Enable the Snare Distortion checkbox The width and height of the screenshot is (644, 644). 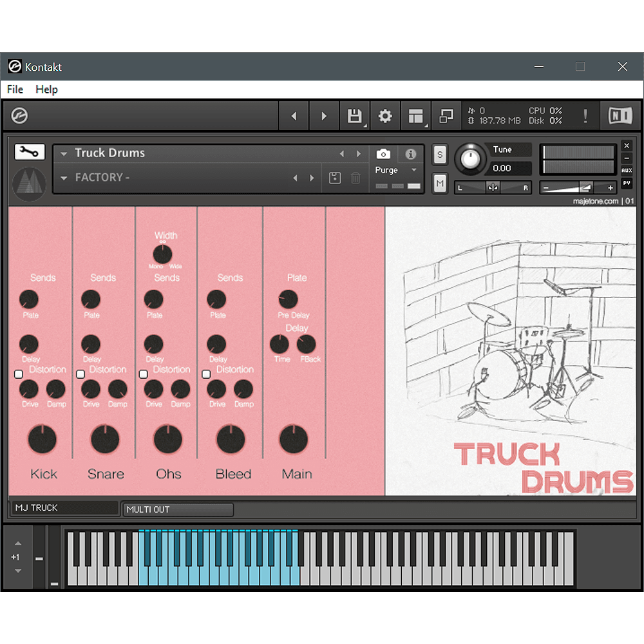(x=80, y=374)
